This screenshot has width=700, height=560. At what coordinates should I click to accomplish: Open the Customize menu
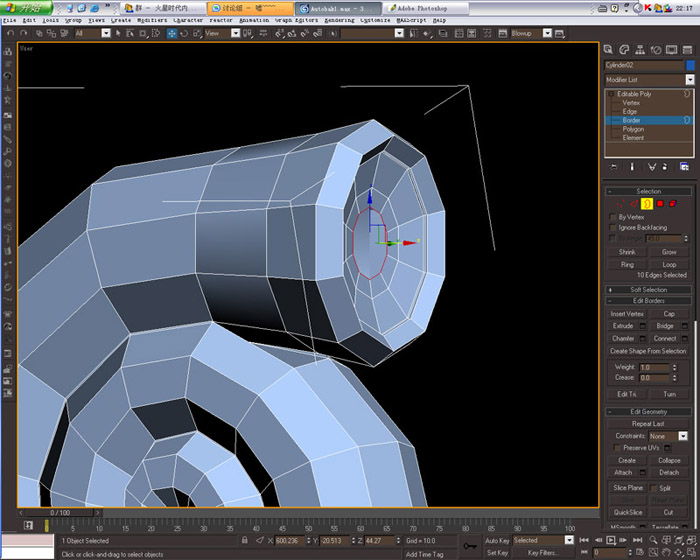click(375, 21)
